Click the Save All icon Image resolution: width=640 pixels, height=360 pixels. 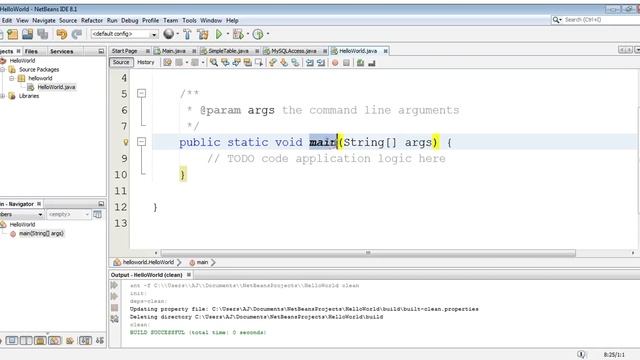[x=42, y=34]
